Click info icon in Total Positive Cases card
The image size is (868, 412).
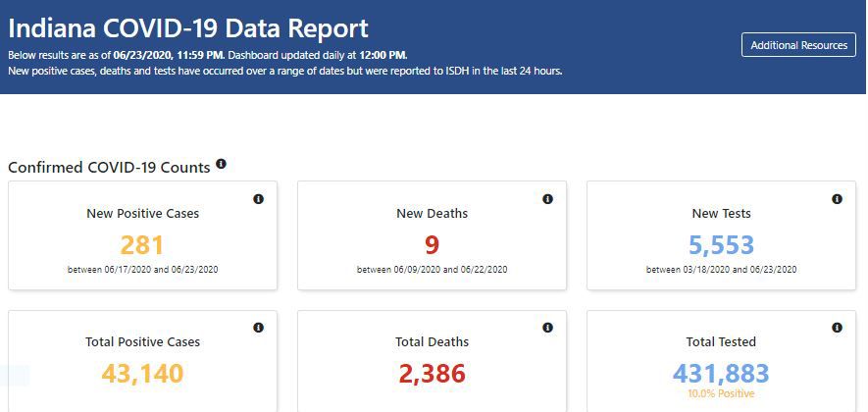click(259, 328)
